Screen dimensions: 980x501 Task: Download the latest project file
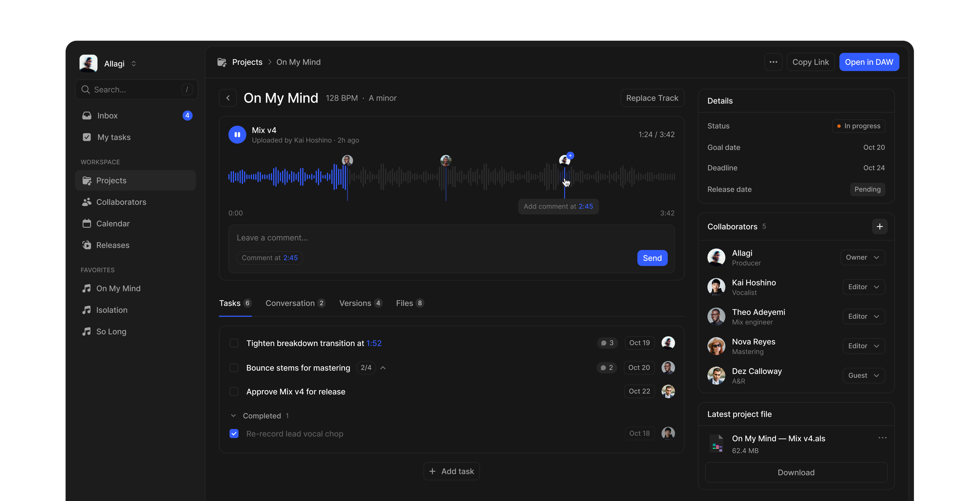(796, 473)
